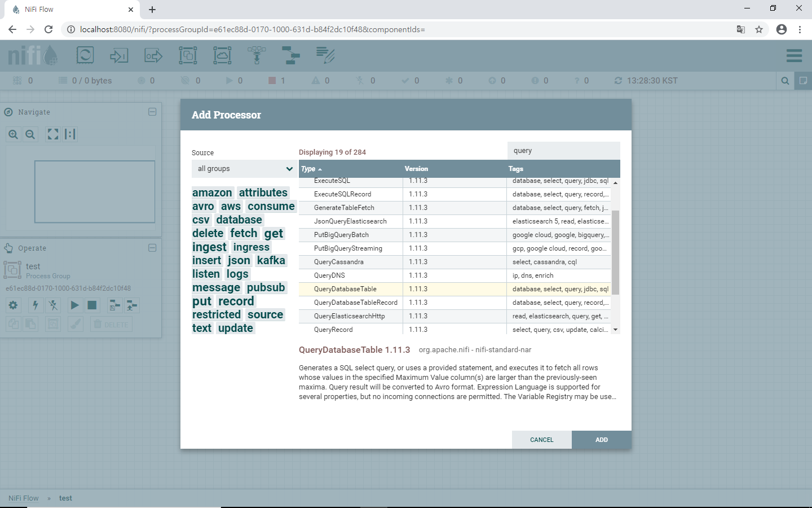This screenshot has height=508, width=812.
Task: Select the Process Group toolbar icon
Action: [188, 55]
